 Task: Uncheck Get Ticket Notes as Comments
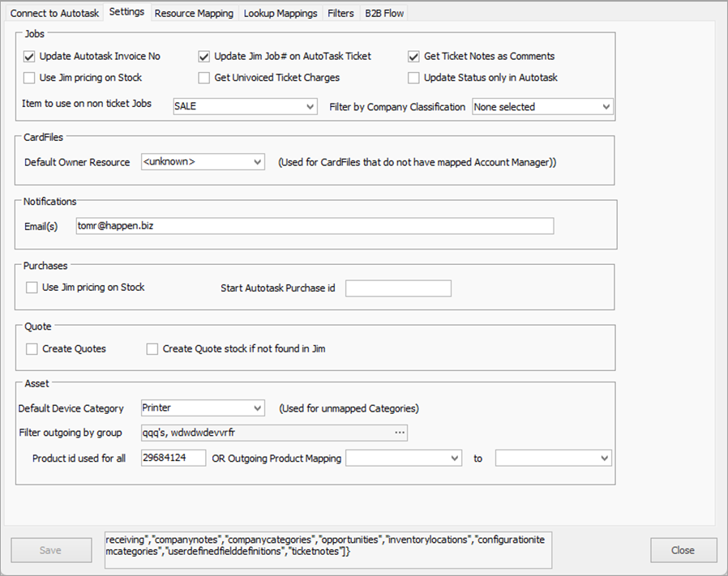point(414,57)
